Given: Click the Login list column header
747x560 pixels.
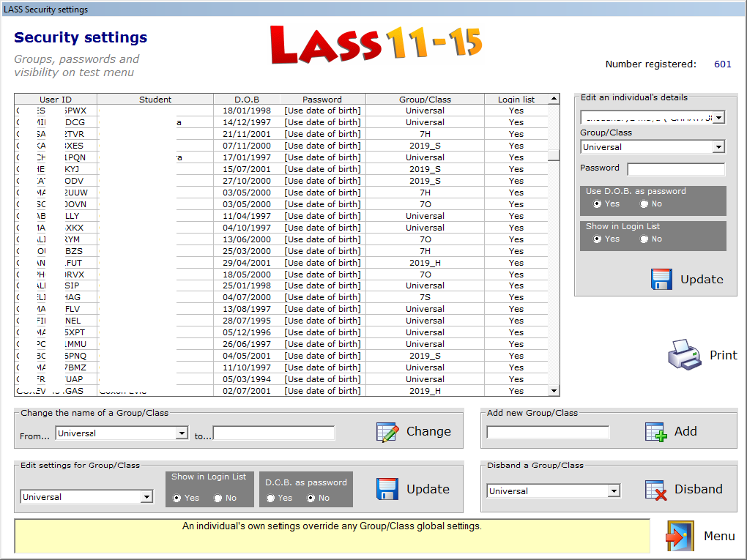Looking at the screenshot, I should (x=516, y=99).
